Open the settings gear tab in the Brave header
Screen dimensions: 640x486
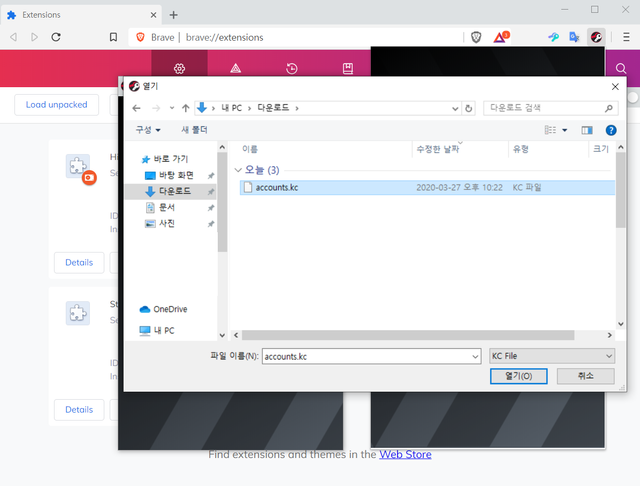click(x=179, y=68)
